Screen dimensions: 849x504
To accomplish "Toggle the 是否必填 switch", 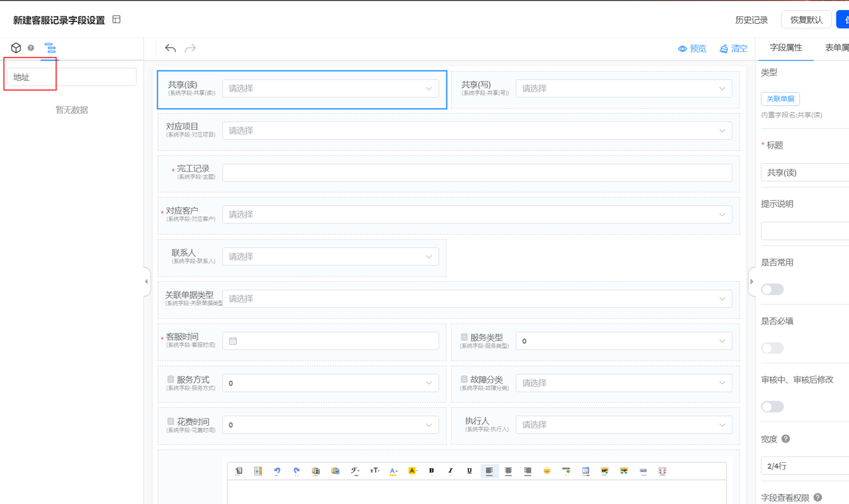I will coord(772,348).
